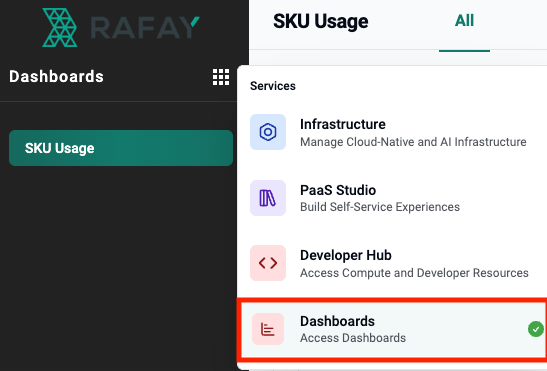Screen dimensions: 547x371
Task: Click 'Manage Cloud-Native and AI Infrastructure' text
Action: (x=413, y=142)
